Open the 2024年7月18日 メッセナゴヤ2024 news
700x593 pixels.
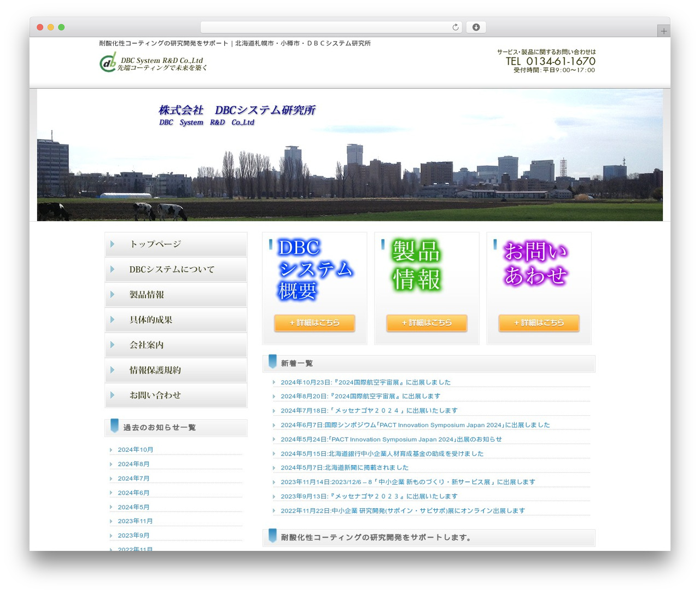click(369, 410)
